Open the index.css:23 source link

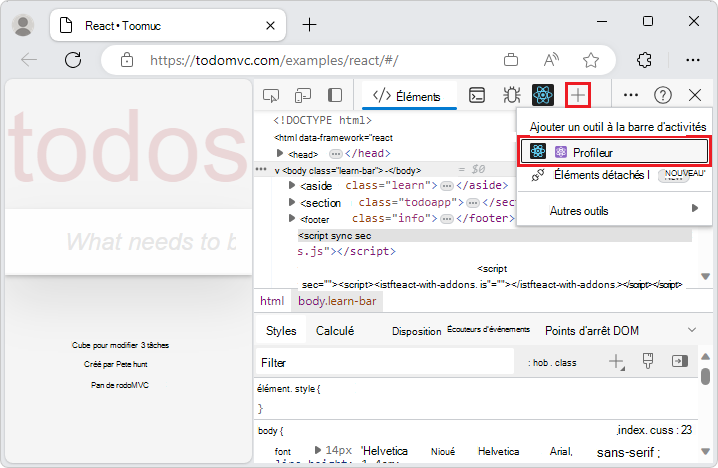pos(654,430)
